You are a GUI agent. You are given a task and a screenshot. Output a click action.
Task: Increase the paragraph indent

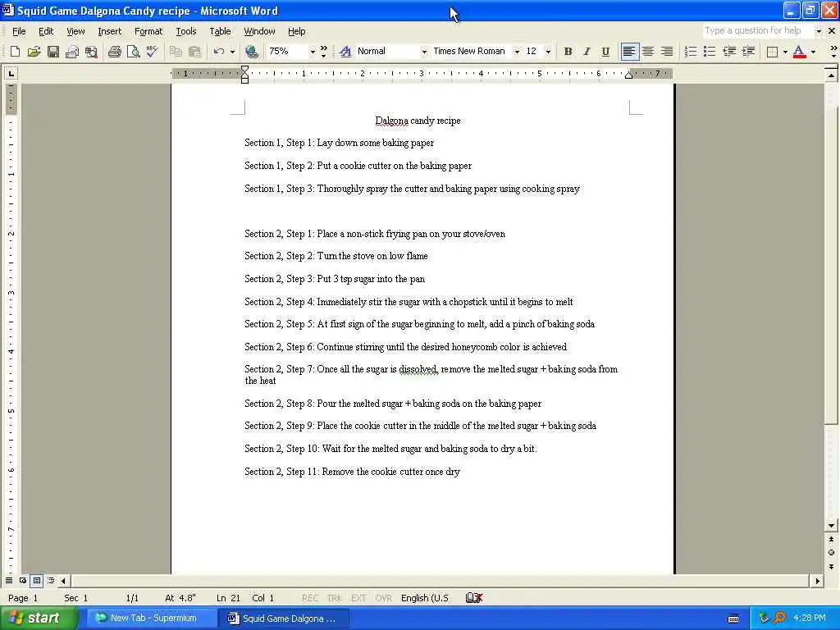click(x=748, y=52)
